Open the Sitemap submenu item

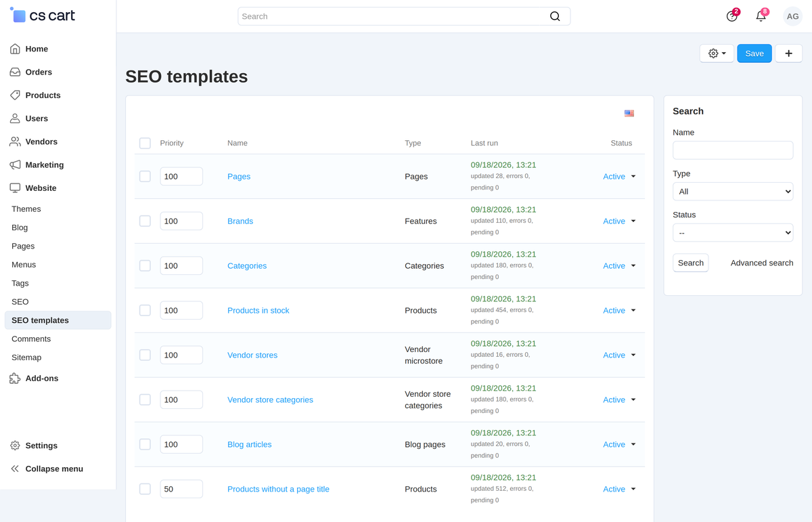(26, 357)
